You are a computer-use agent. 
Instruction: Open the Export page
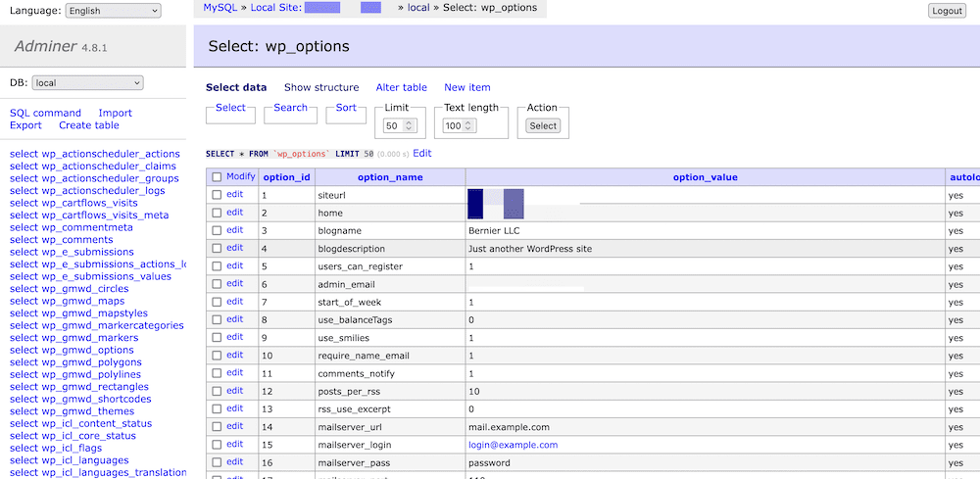[x=25, y=125]
